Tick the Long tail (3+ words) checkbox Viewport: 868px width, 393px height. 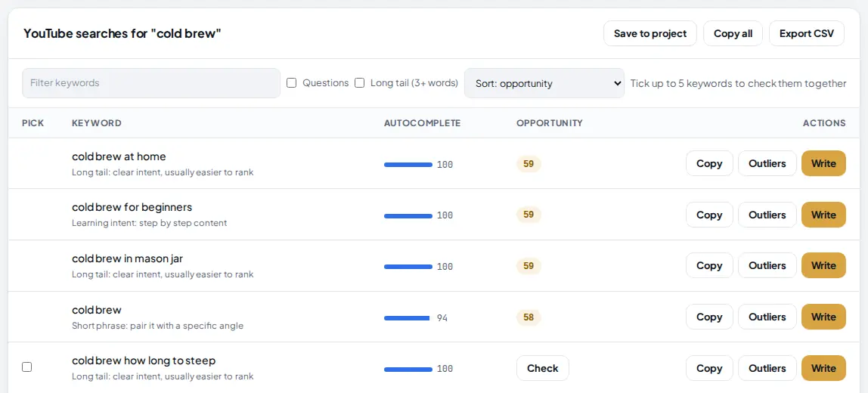[360, 83]
